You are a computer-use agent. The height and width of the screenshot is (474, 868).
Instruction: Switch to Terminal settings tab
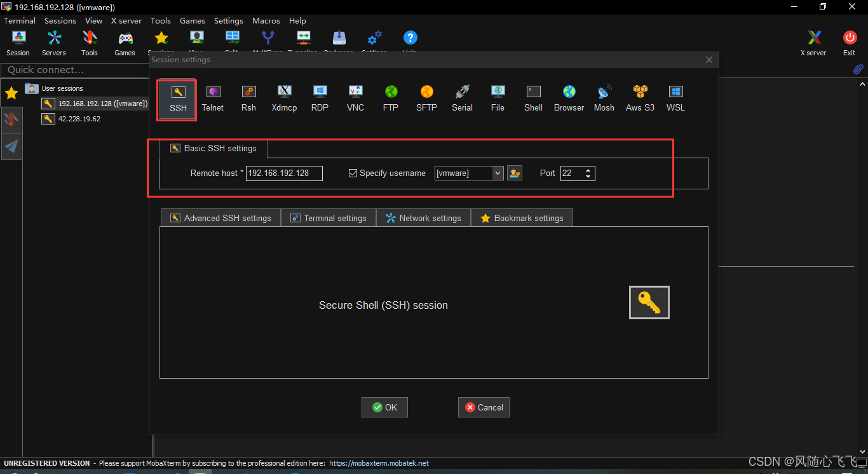[x=329, y=218]
